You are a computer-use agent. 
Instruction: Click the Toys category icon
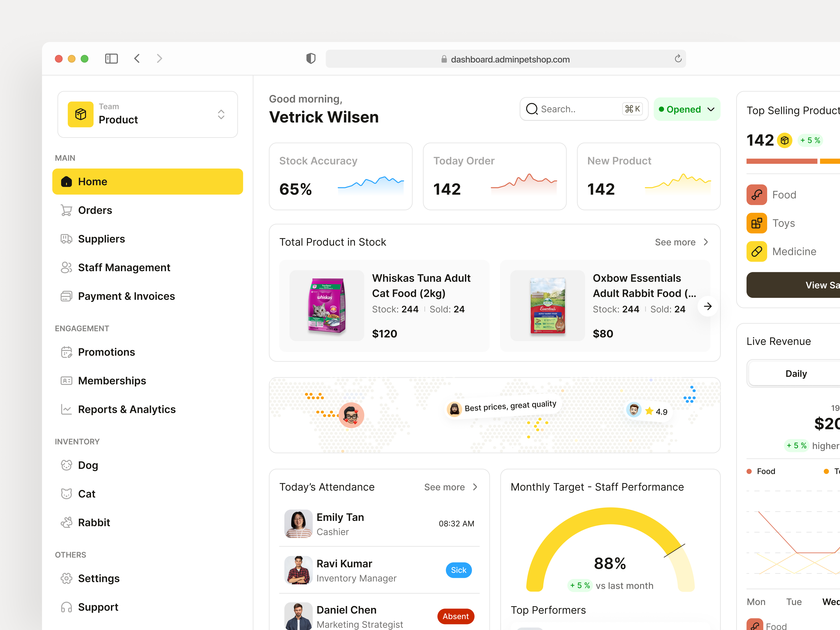point(756,223)
